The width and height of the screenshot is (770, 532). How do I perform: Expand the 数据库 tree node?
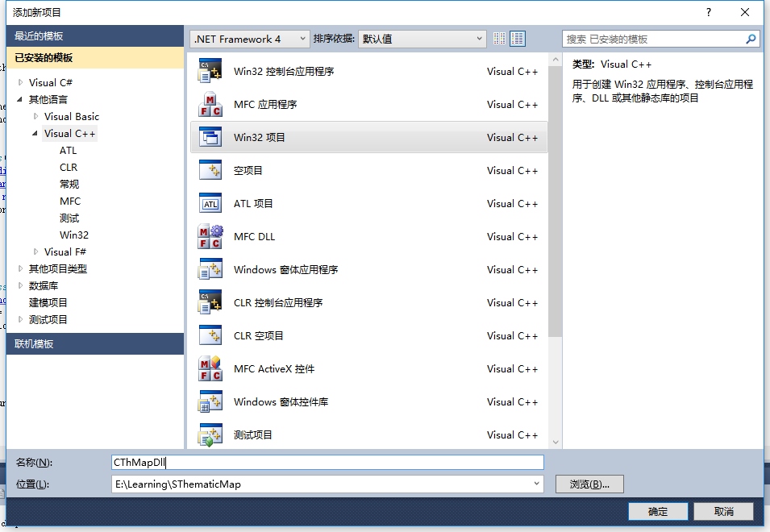coord(21,285)
